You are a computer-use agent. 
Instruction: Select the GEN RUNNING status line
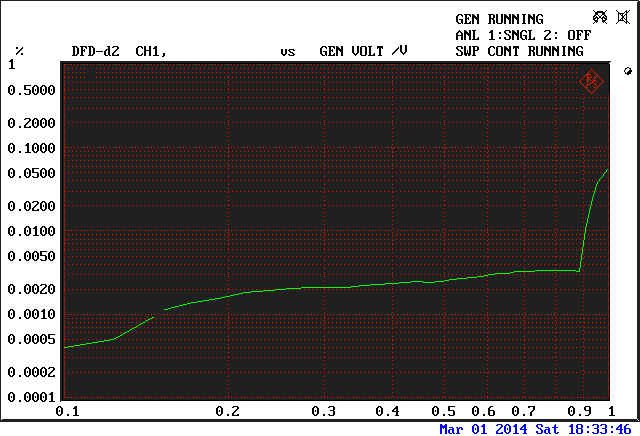[x=499, y=19]
